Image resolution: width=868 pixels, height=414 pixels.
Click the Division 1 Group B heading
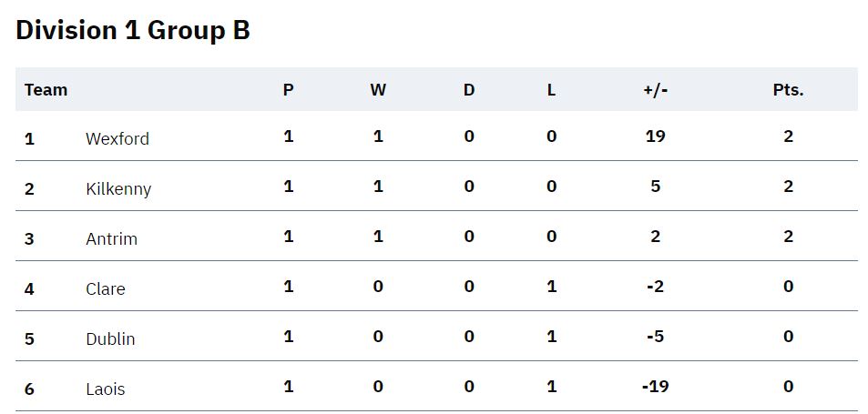pos(133,30)
